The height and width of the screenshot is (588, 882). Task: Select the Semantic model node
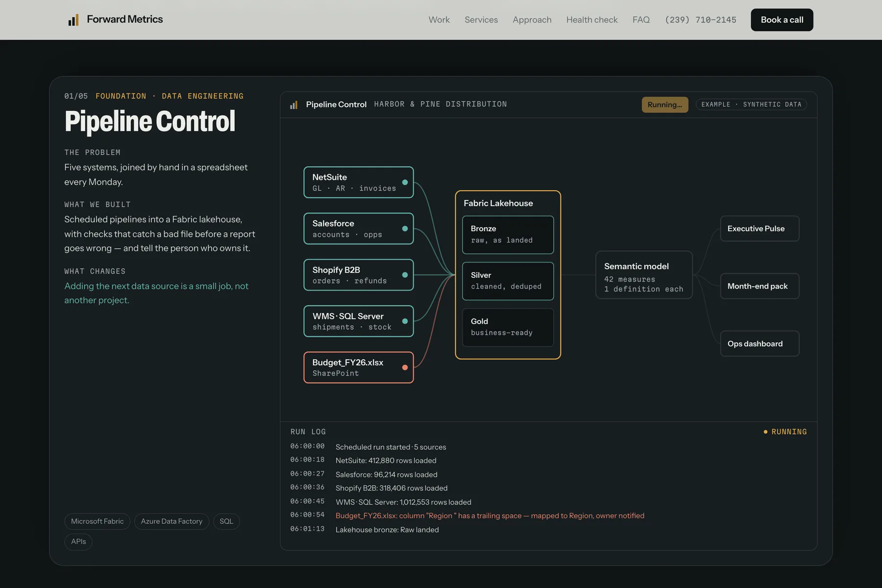(644, 275)
